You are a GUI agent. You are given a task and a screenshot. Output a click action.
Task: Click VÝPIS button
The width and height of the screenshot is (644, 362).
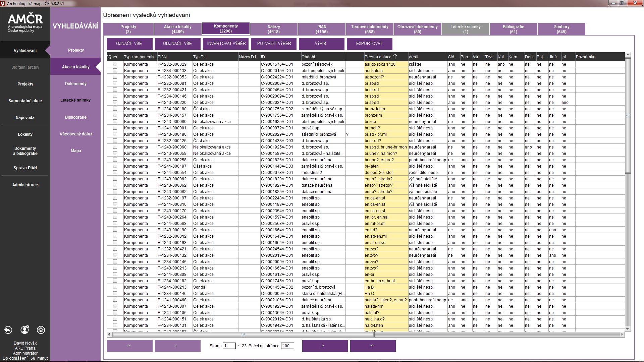pos(322,44)
